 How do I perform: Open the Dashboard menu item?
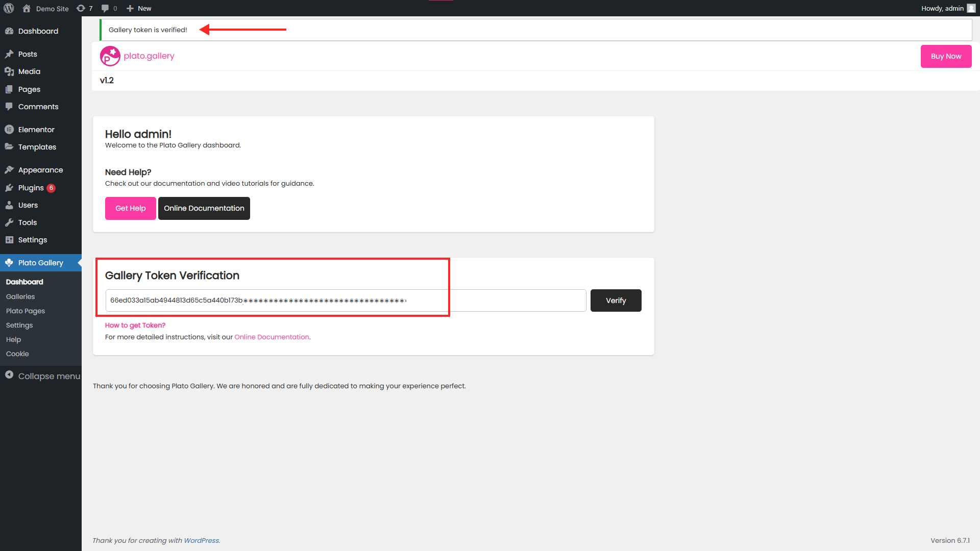(x=25, y=282)
